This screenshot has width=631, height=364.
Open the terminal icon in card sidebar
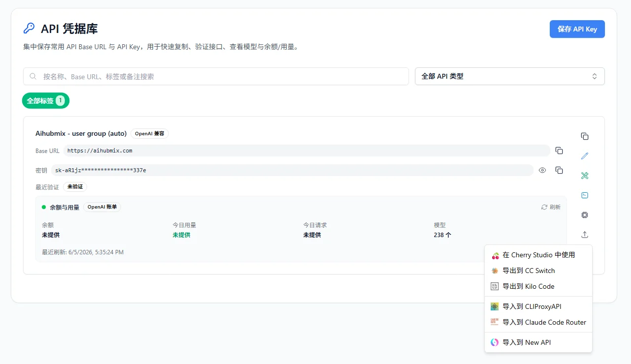pyautogui.click(x=585, y=195)
